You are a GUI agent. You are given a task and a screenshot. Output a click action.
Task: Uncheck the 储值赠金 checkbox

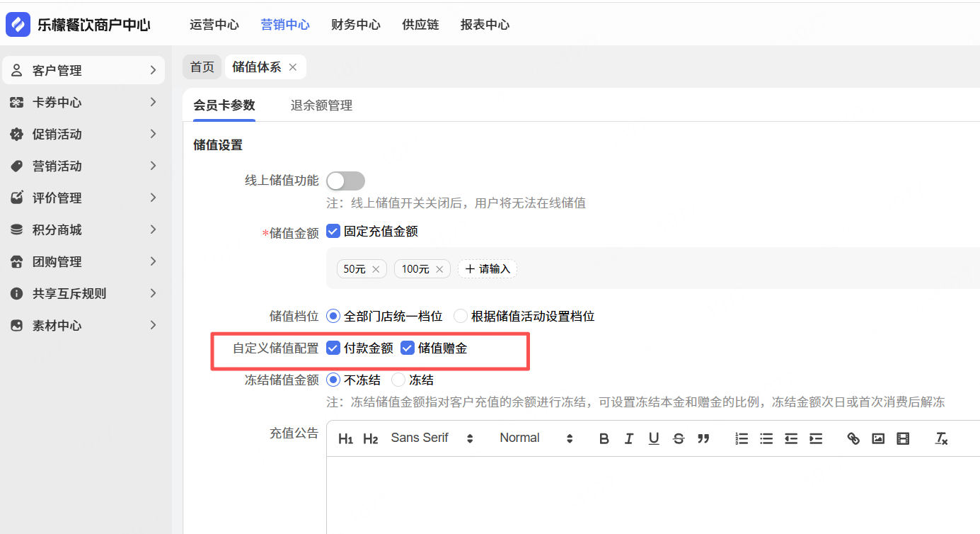[408, 348]
